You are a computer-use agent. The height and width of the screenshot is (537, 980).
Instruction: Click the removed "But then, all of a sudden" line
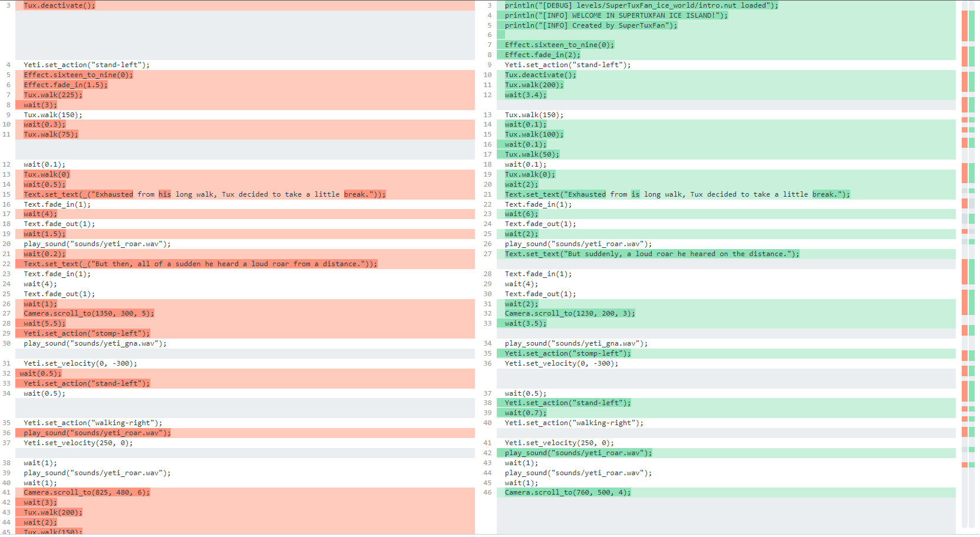coord(200,264)
